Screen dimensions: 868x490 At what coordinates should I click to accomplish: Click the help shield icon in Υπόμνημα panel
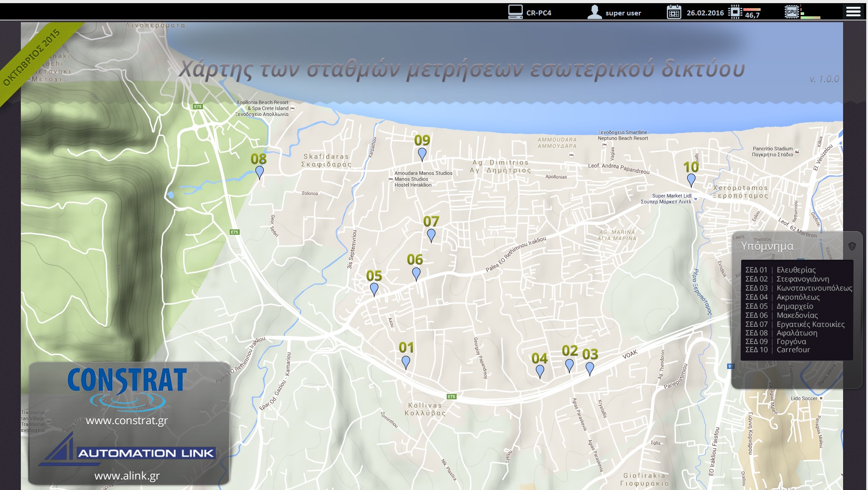click(852, 246)
